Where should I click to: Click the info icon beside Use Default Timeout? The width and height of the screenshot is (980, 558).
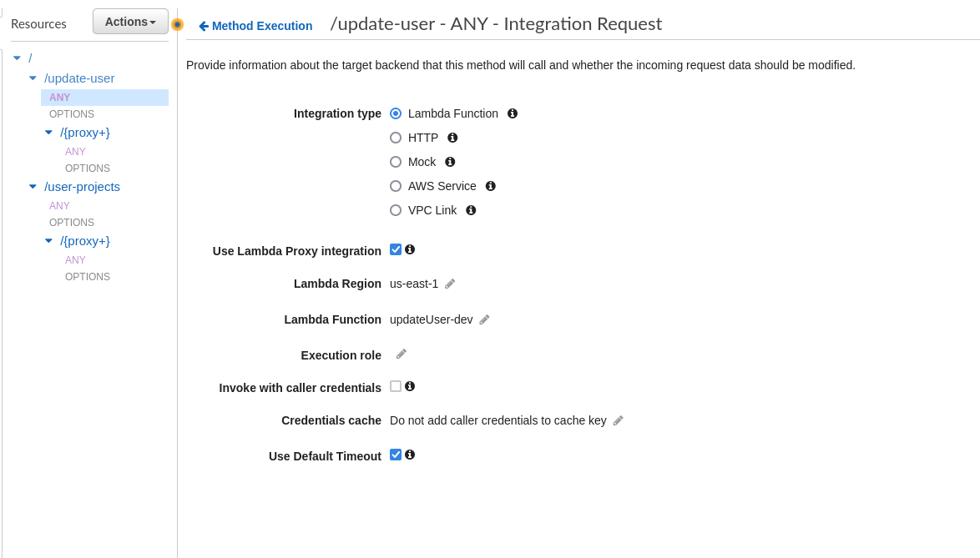coord(410,454)
